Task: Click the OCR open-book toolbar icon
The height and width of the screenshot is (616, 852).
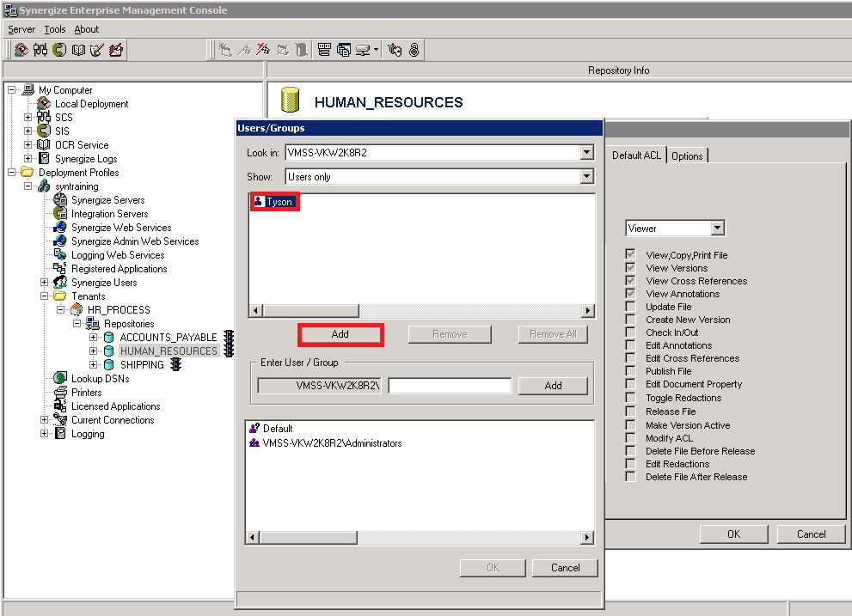Action: [78, 50]
